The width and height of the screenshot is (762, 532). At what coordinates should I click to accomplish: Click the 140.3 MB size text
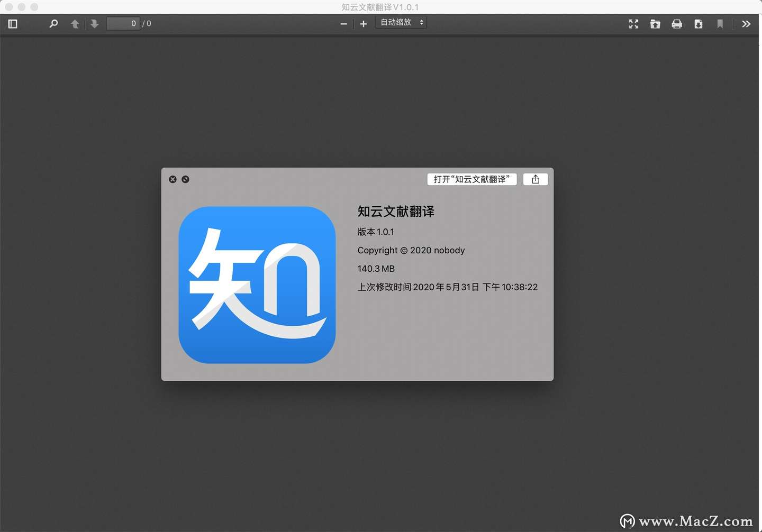[376, 269]
